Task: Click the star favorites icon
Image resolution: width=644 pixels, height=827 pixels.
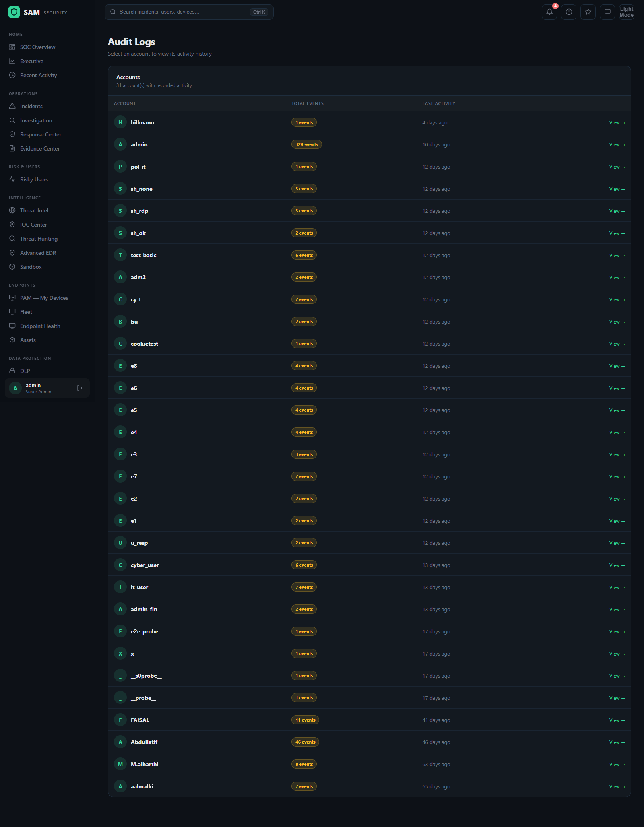Action: click(588, 12)
